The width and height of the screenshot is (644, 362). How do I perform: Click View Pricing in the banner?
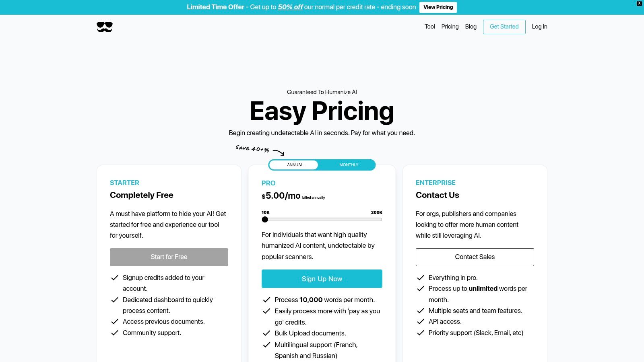(x=438, y=7)
